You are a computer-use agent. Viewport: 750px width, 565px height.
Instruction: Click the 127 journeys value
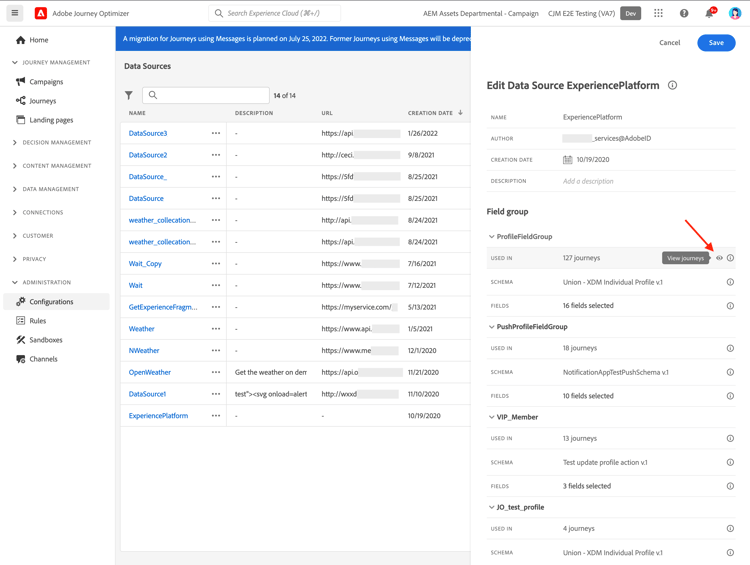(x=581, y=258)
